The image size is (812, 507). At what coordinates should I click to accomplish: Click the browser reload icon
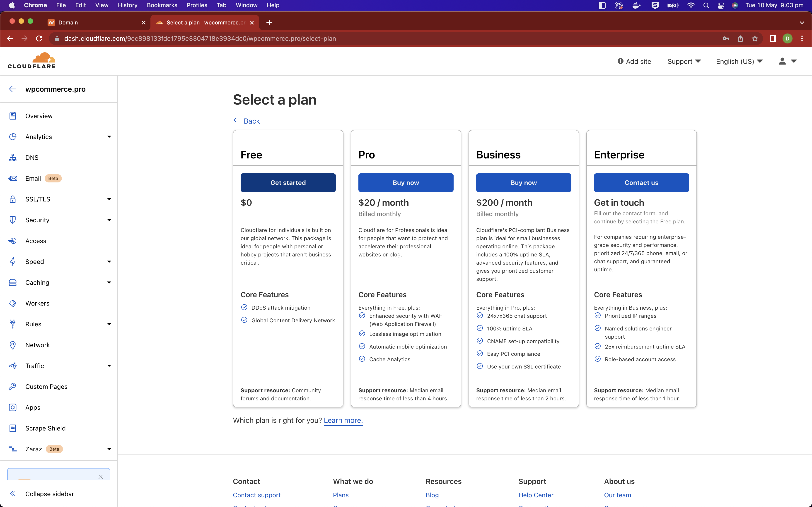(39, 38)
